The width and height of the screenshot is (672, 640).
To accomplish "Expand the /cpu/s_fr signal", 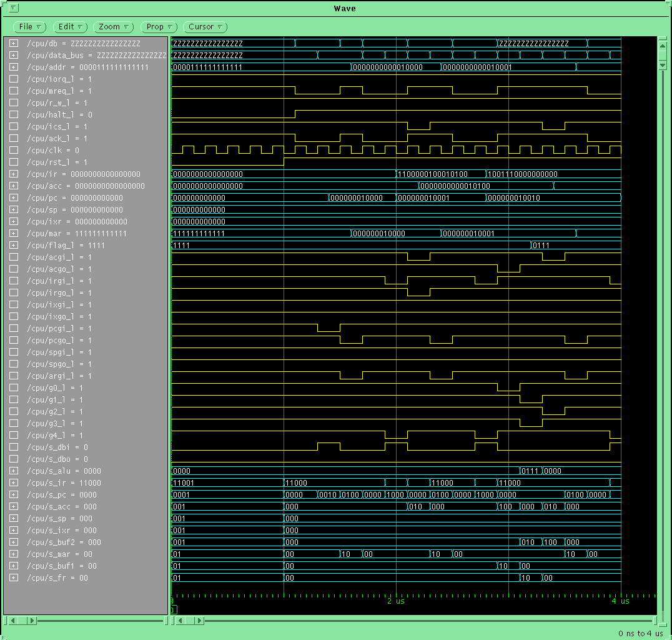I will pos(14,577).
